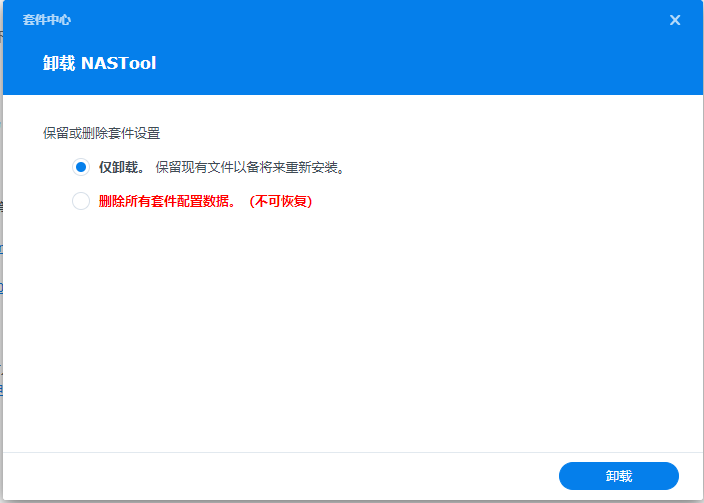The height and width of the screenshot is (503, 704).
Task: Click the 保留现有文件以备将来重新安装 text
Action: point(250,168)
